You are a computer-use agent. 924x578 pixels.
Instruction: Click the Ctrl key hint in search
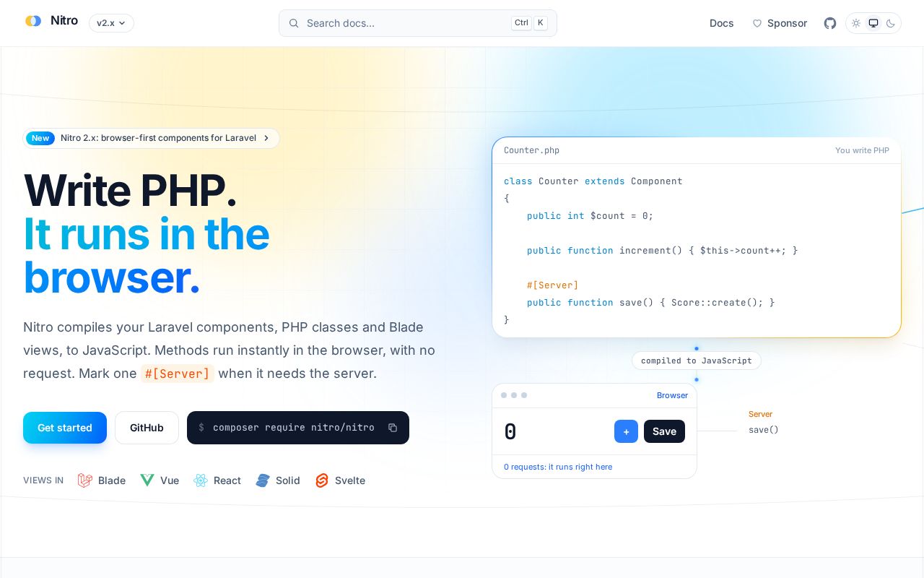521,23
